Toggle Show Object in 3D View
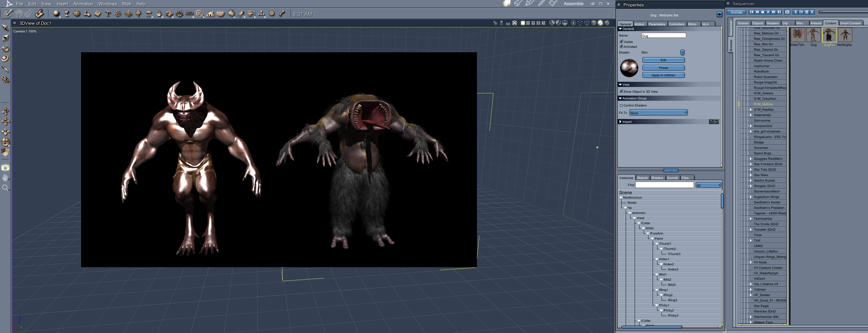This screenshot has width=868, height=333. point(621,91)
